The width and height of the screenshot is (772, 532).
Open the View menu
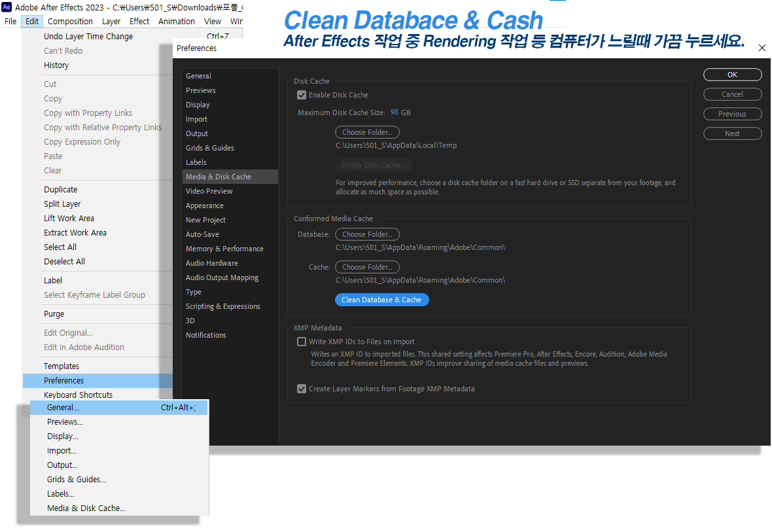click(x=213, y=21)
